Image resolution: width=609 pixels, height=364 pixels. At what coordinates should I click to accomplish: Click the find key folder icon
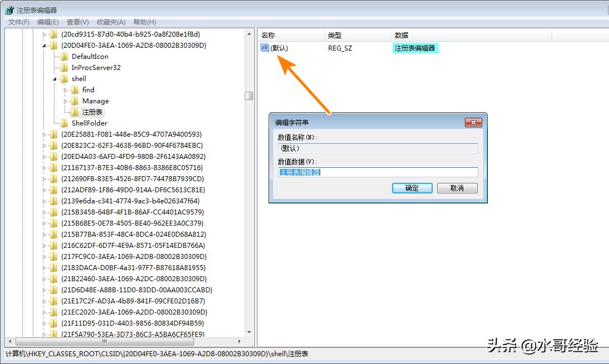point(75,89)
